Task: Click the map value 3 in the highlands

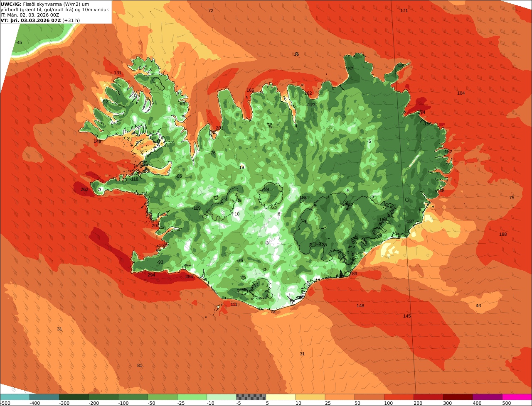Action: pyautogui.click(x=267, y=243)
